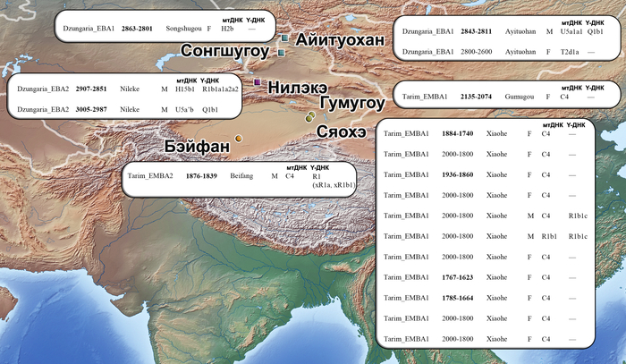This screenshot has height=364, width=626.
Task: Click U5a1a1 mtDNA value
Action: point(571,31)
